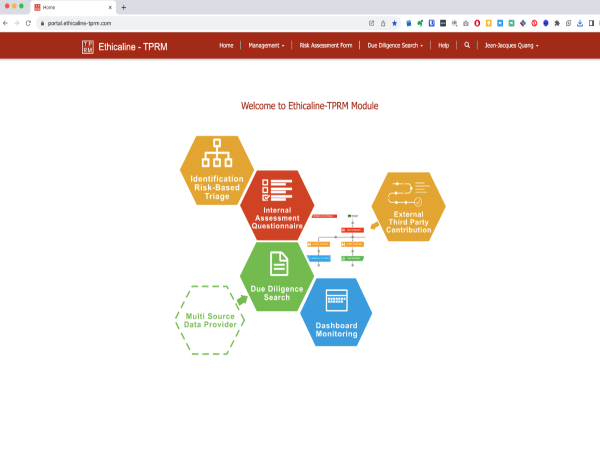Screen dimensions: 600x452
Task: Open the Due Diligence Search hexagon
Action: (x=277, y=276)
